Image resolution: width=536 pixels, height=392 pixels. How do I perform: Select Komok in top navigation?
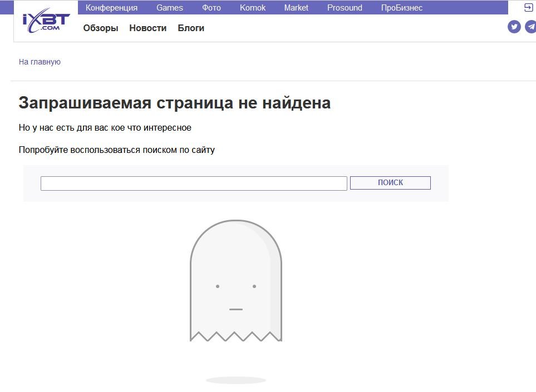(253, 8)
